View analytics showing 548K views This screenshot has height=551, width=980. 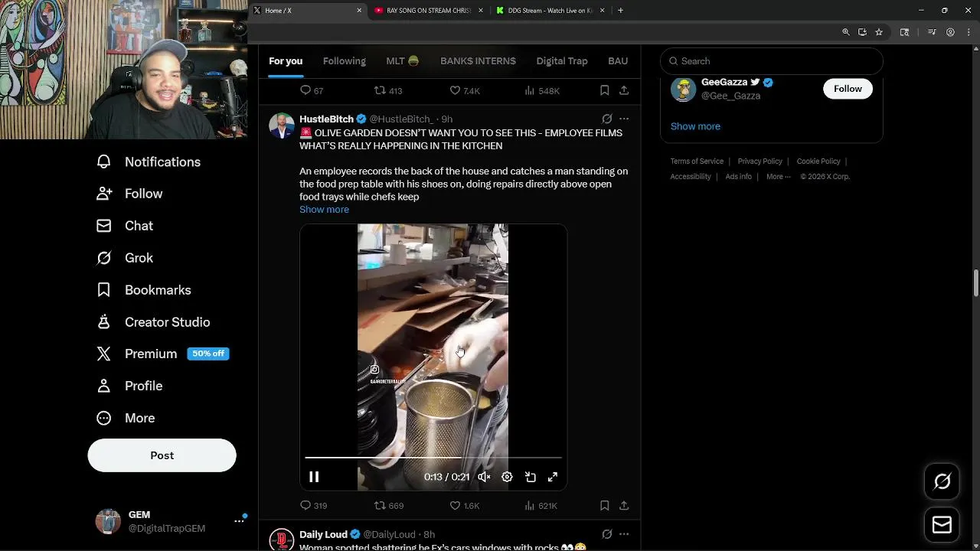pos(541,90)
